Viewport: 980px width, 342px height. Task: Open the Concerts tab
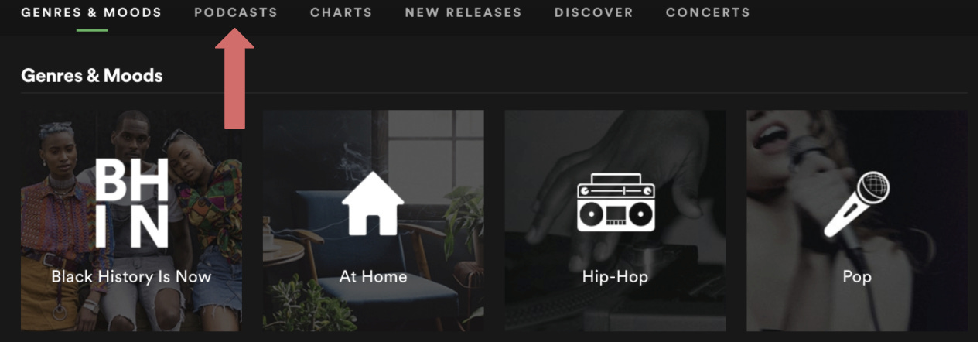[x=708, y=13]
